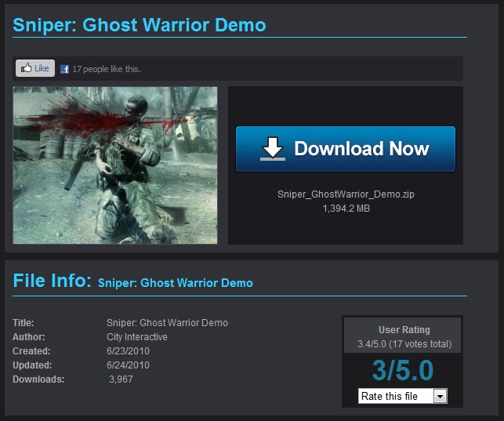Screen dimensions: 504x421
Task: Click the Updated: field label
Action: point(32,365)
